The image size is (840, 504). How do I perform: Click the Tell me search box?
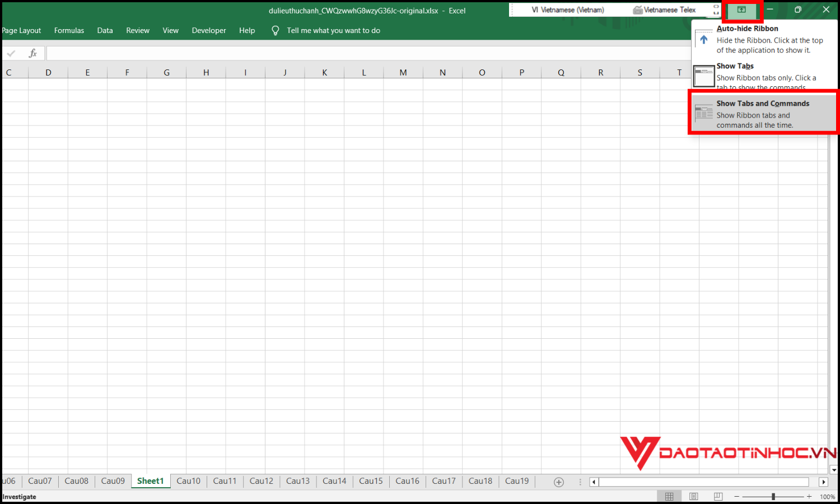pyautogui.click(x=333, y=31)
